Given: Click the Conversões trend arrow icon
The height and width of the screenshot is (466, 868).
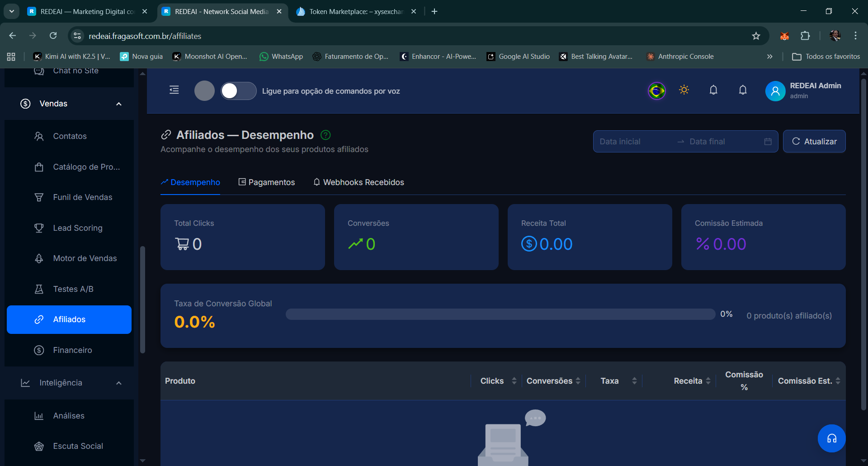Looking at the screenshot, I should coord(355,244).
